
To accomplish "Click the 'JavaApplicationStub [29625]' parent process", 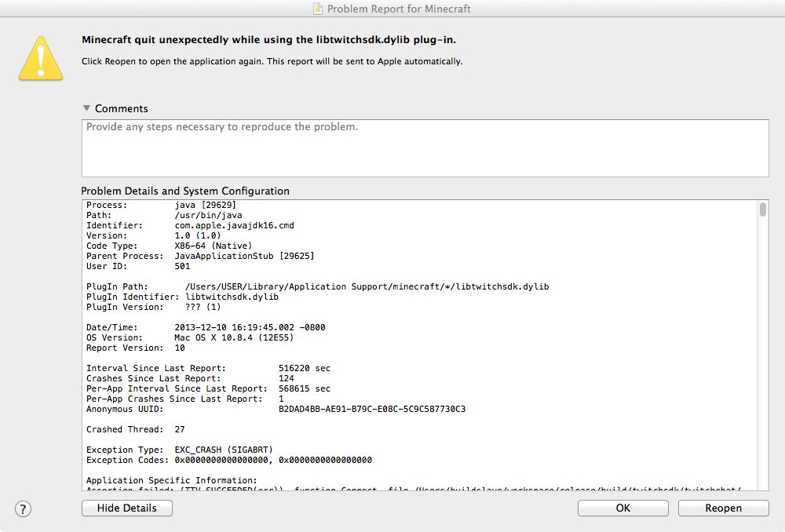I will pyautogui.click(x=244, y=257).
